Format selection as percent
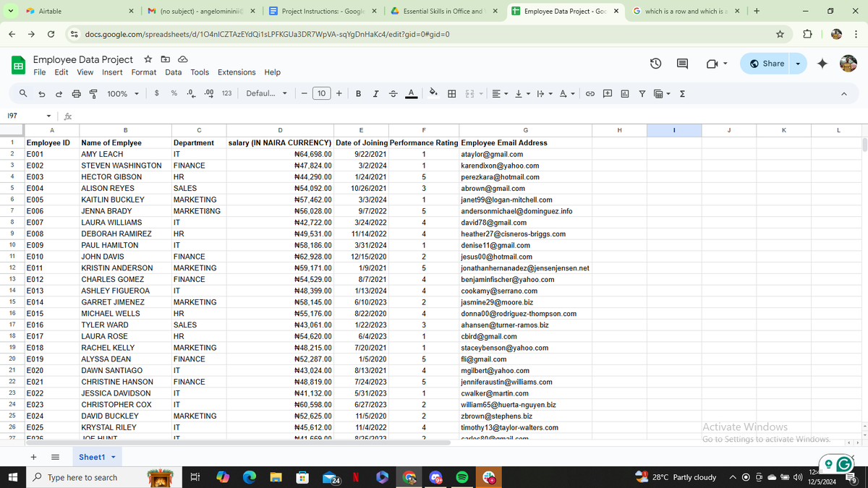 pyautogui.click(x=174, y=93)
